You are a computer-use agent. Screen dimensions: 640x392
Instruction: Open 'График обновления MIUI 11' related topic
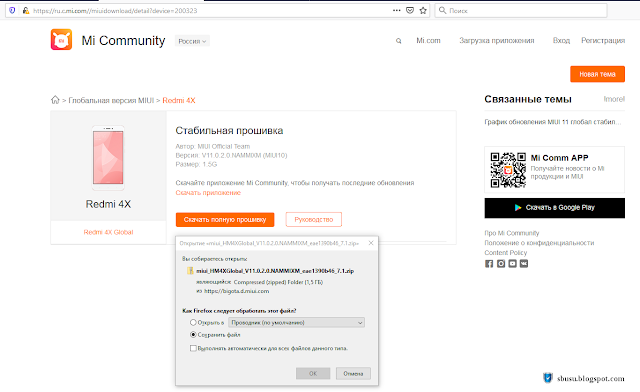pos(553,122)
